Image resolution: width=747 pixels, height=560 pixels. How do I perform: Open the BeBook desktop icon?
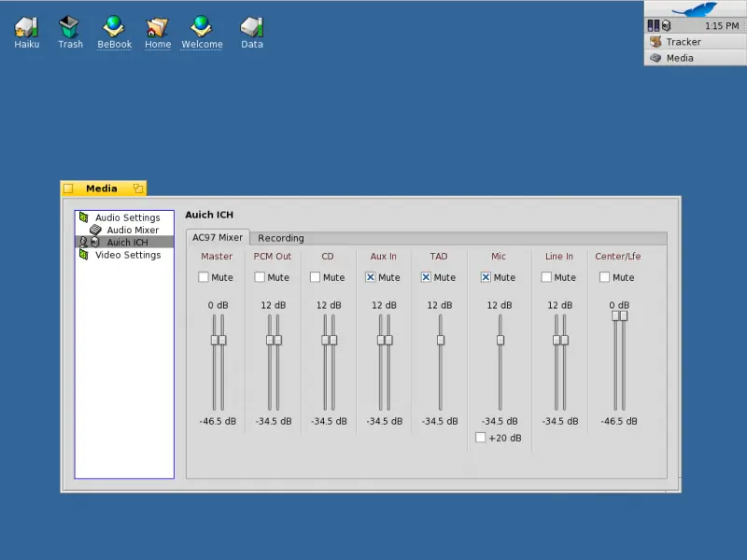(114, 33)
